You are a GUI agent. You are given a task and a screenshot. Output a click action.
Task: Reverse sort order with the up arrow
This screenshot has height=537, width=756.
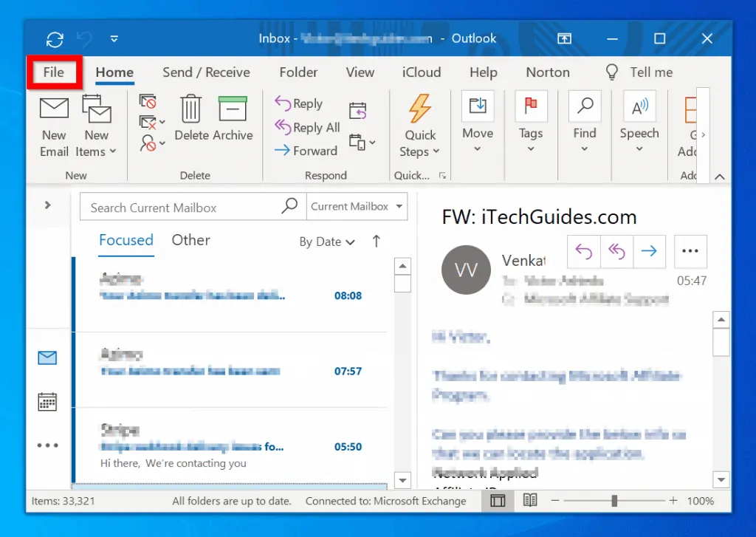(375, 241)
